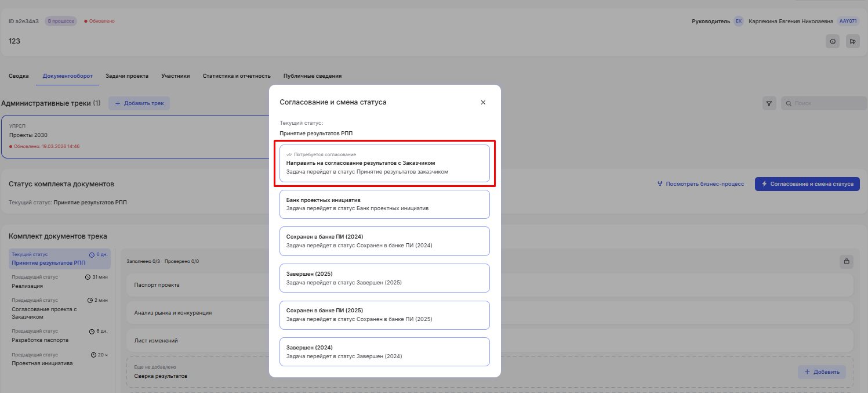
Task: Choose Банк проектных инициатив status option
Action: (x=384, y=204)
